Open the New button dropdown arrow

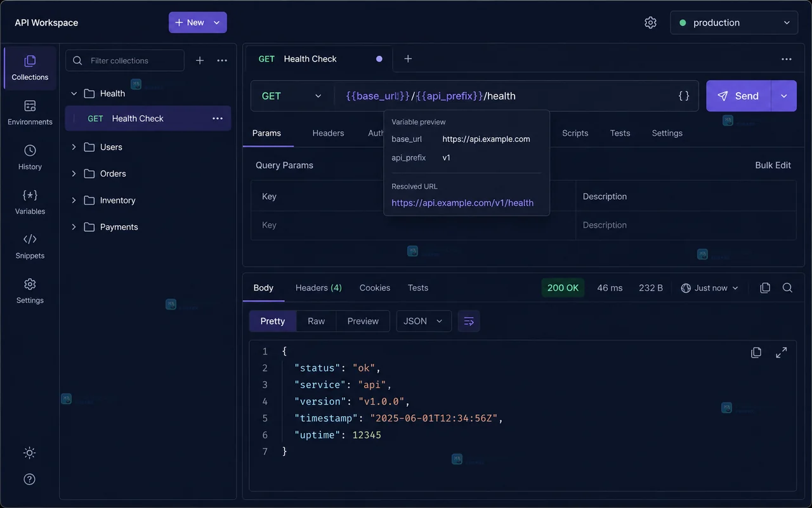pyautogui.click(x=217, y=23)
